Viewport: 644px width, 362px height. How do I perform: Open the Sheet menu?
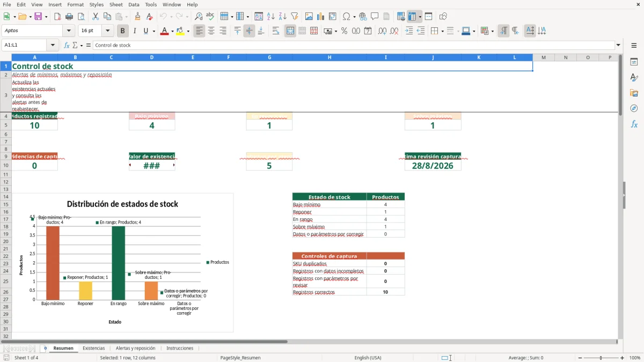[x=116, y=4]
